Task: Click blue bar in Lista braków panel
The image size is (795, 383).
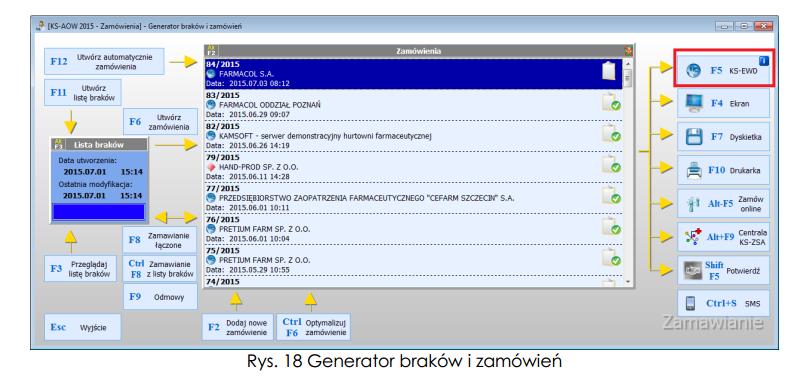Action: coord(98,212)
